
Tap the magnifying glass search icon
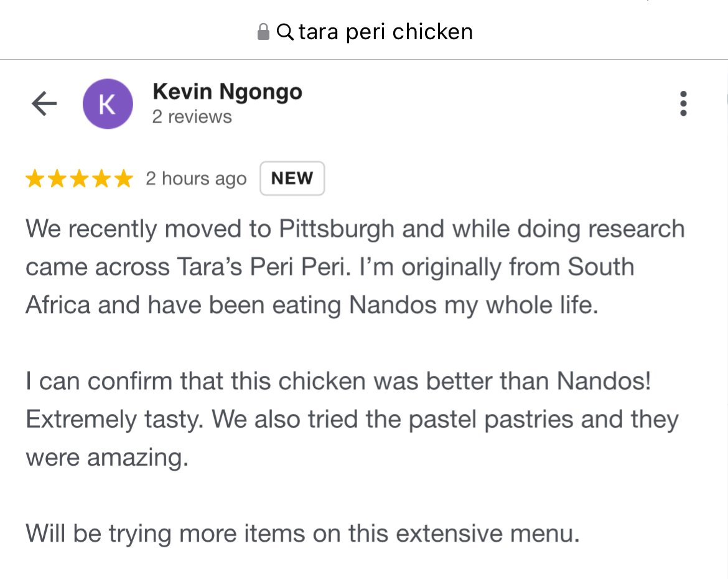pyautogui.click(x=285, y=32)
